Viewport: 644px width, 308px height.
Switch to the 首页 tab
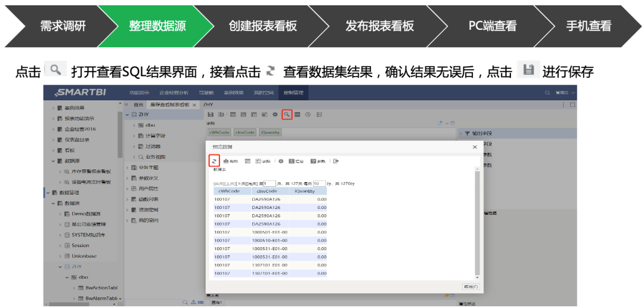(138, 105)
